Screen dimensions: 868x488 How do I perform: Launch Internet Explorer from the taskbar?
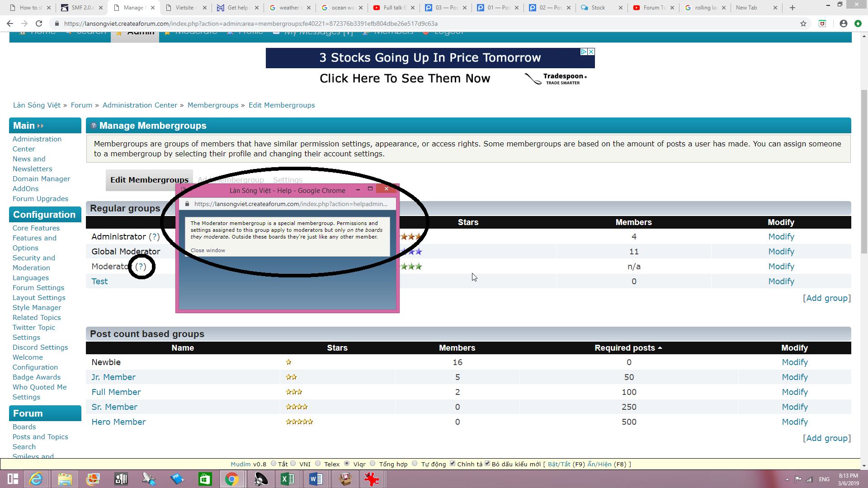point(36,479)
